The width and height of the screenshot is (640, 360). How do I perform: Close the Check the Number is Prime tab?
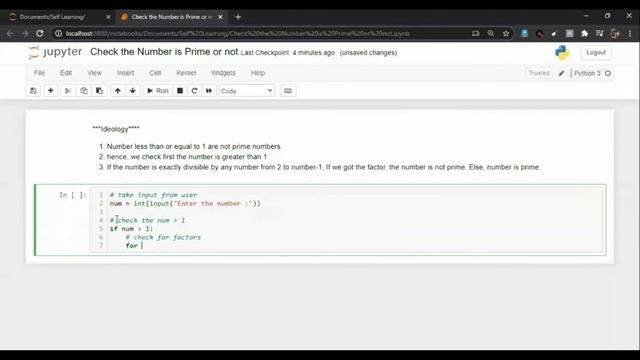click(220, 17)
